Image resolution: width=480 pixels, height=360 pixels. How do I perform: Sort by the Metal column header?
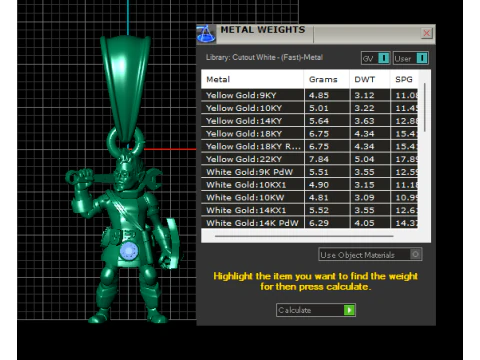tap(252, 79)
